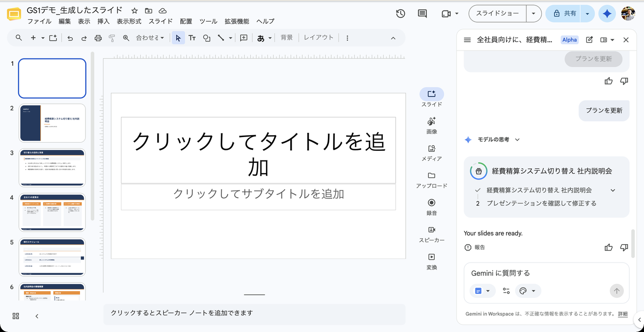This screenshot has height=332, width=644.
Task: Collapse the toolbar with up chevron
Action: coord(393,38)
